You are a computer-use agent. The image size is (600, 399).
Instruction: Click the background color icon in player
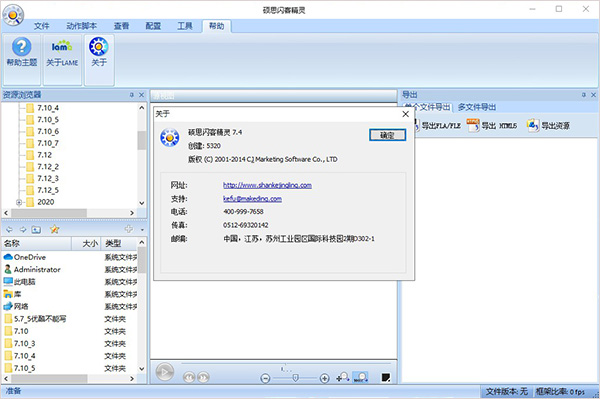click(386, 378)
